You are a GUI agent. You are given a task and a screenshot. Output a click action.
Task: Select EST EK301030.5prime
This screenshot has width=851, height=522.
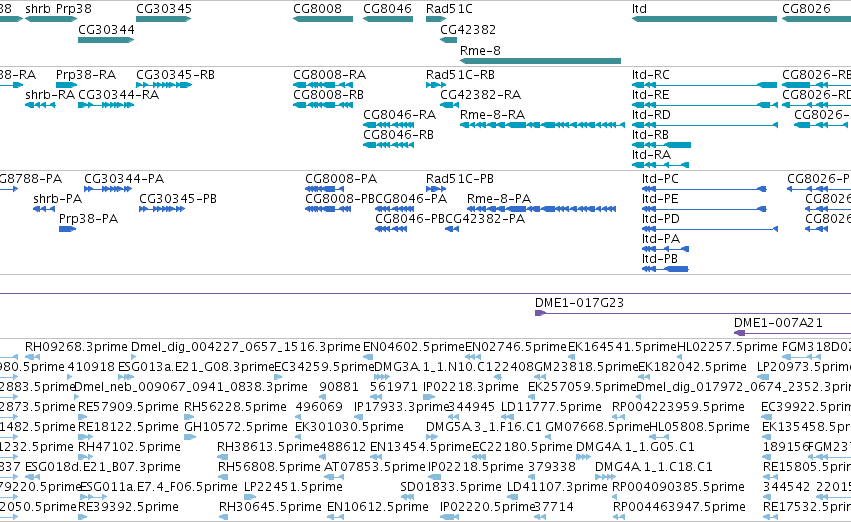[299, 437]
